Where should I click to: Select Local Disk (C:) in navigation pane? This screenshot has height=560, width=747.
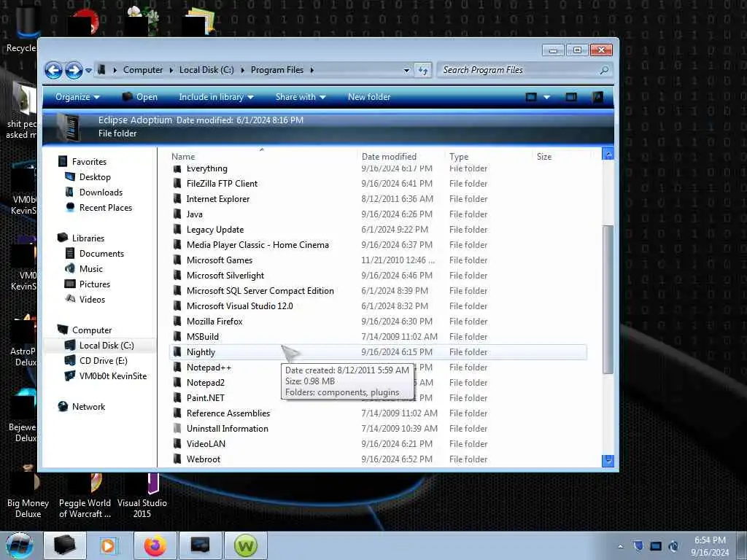(107, 345)
